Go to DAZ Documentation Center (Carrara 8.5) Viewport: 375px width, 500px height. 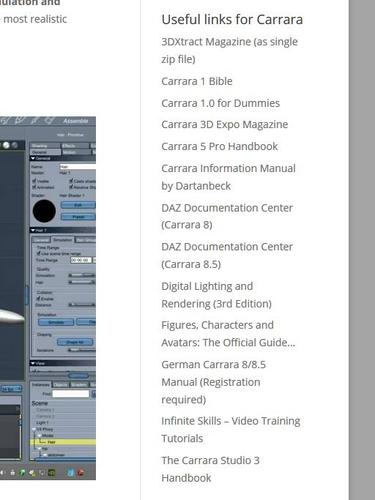227,255
